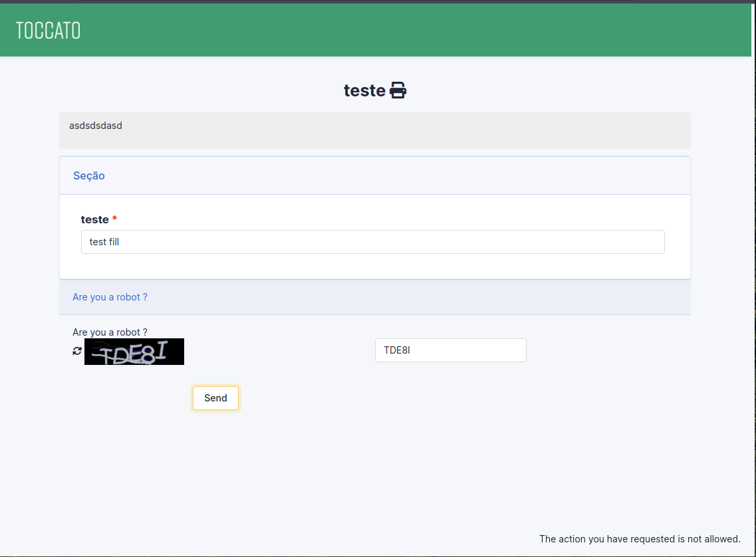Click inside the teste text field containing 'test fill'
This screenshot has height=557, width=756.
[x=372, y=241]
